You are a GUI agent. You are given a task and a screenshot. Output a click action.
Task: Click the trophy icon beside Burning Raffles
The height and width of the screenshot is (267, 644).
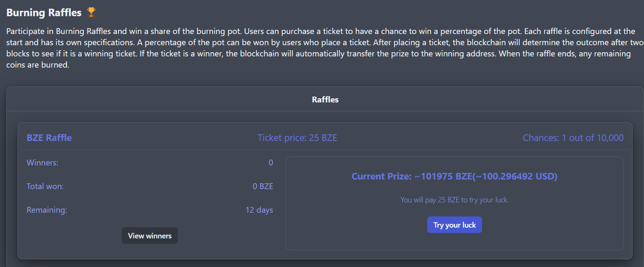click(x=92, y=13)
